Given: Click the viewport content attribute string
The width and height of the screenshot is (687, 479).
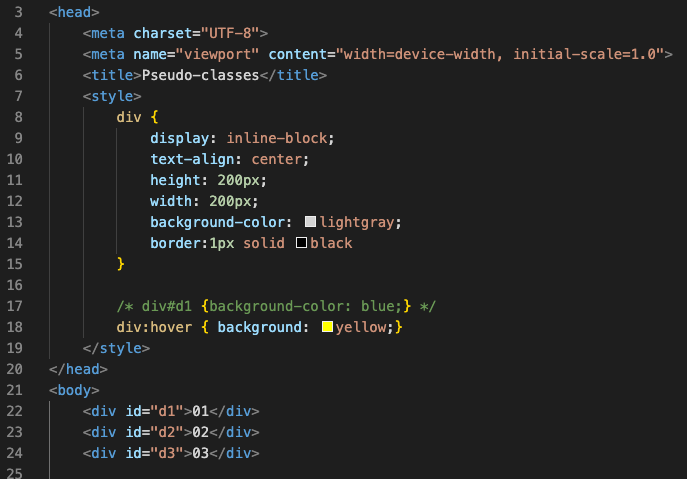Looking at the screenshot, I should (502, 54).
